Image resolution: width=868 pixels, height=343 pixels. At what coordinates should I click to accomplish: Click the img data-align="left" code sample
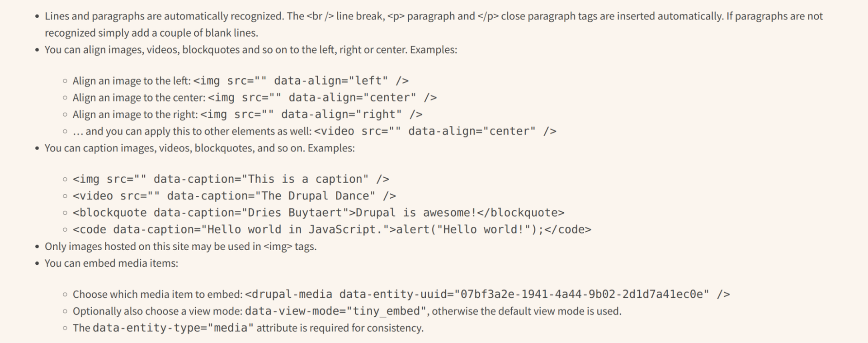point(301,81)
